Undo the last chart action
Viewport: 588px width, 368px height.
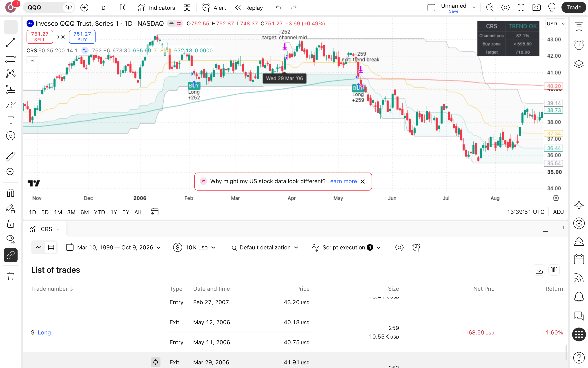(278, 8)
